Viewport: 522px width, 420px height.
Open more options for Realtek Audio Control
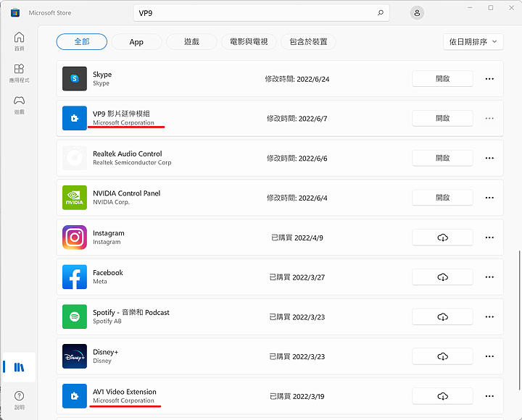click(x=489, y=158)
